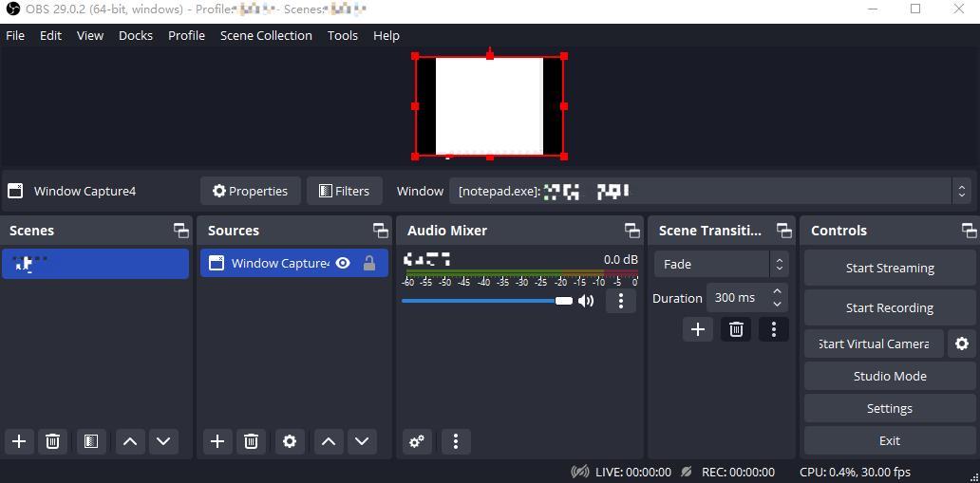Image resolution: width=980 pixels, height=483 pixels.
Task: Remove selected source with trash icon
Action: click(x=251, y=442)
